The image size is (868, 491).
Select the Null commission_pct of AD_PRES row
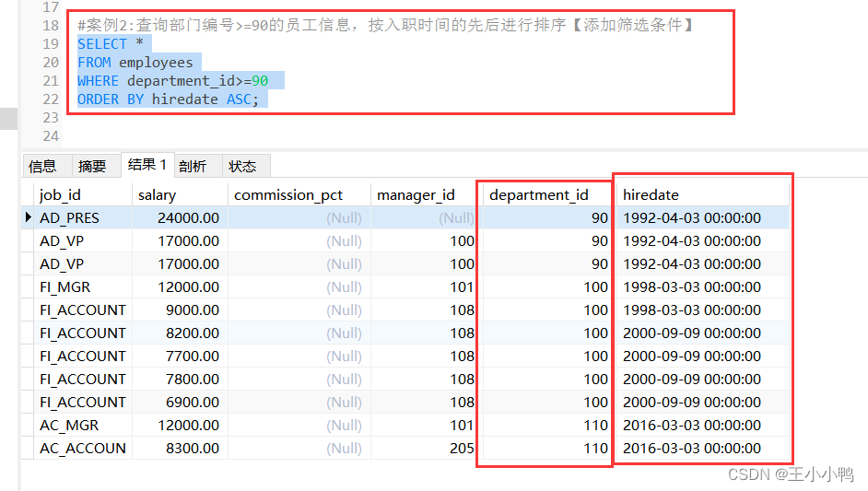(299, 218)
